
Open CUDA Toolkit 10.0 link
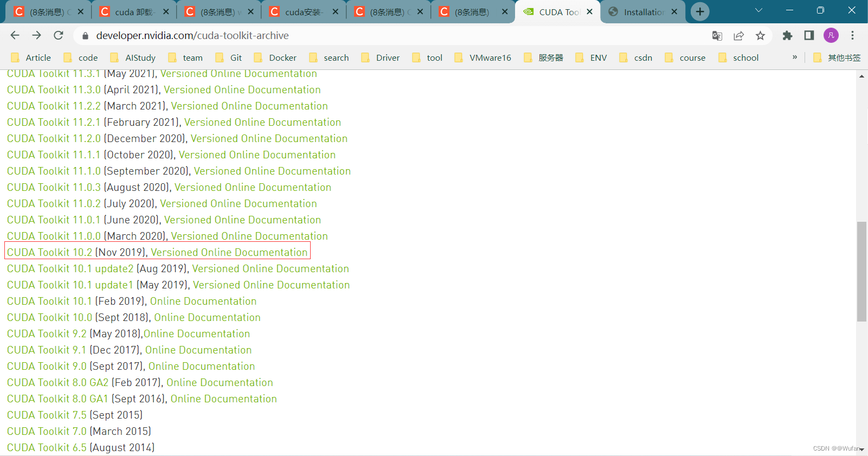(x=49, y=317)
